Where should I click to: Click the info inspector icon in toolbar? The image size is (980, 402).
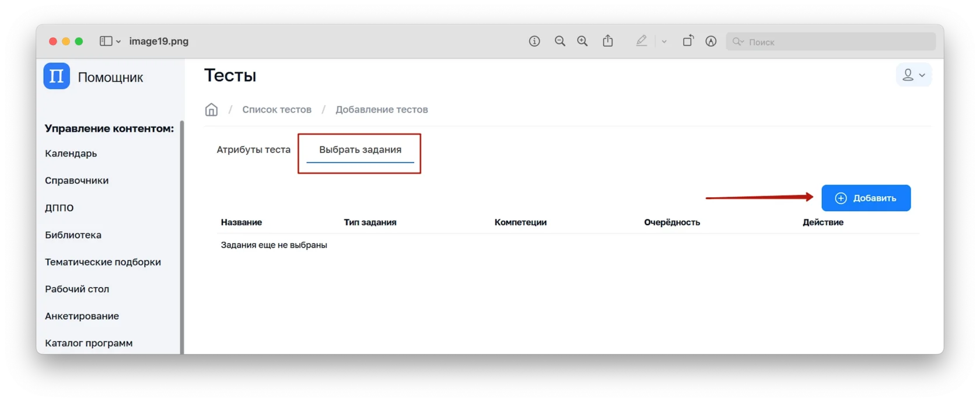pyautogui.click(x=534, y=41)
